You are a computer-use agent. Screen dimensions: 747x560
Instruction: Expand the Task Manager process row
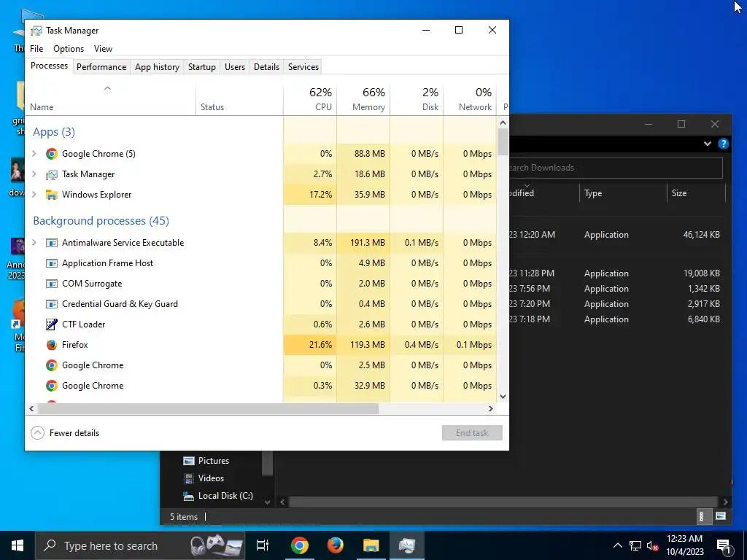[x=34, y=174]
